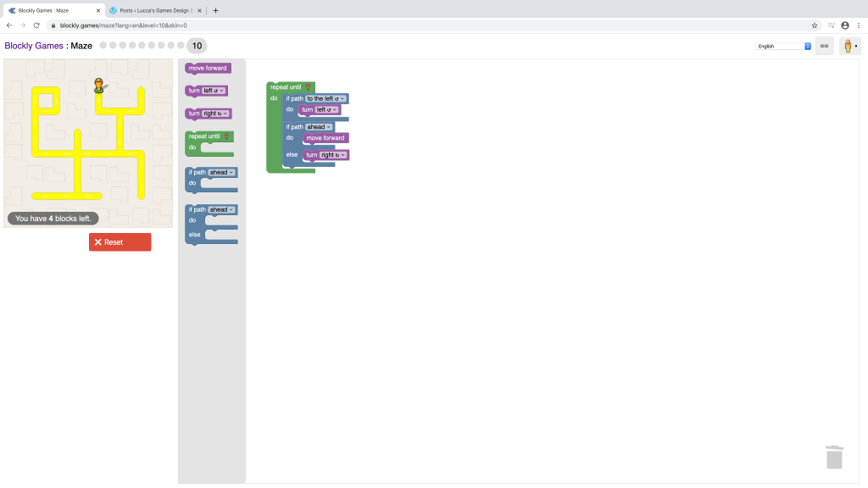Reload the page using the refresh icon
Viewport: 868px width, 488px height.
pos(36,25)
